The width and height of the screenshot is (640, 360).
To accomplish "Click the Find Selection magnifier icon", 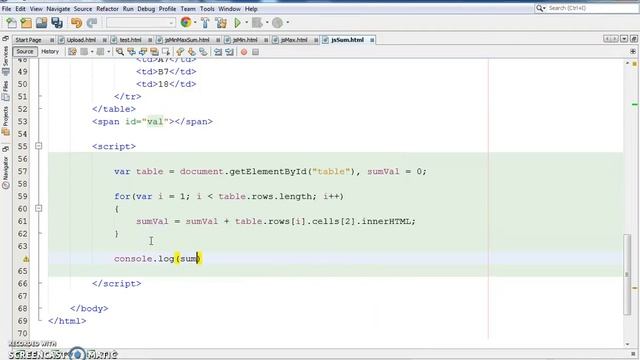I will 120,52.
